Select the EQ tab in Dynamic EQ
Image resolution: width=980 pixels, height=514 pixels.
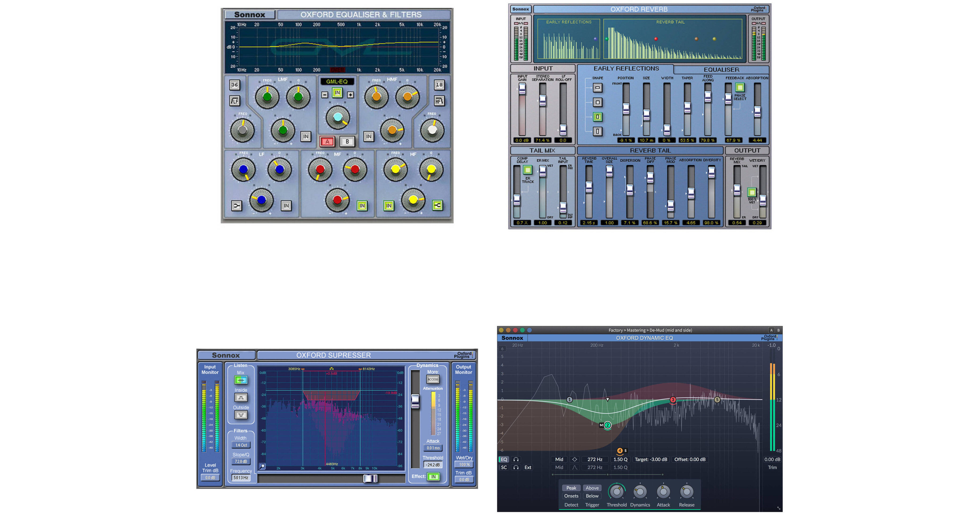(504, 460)
